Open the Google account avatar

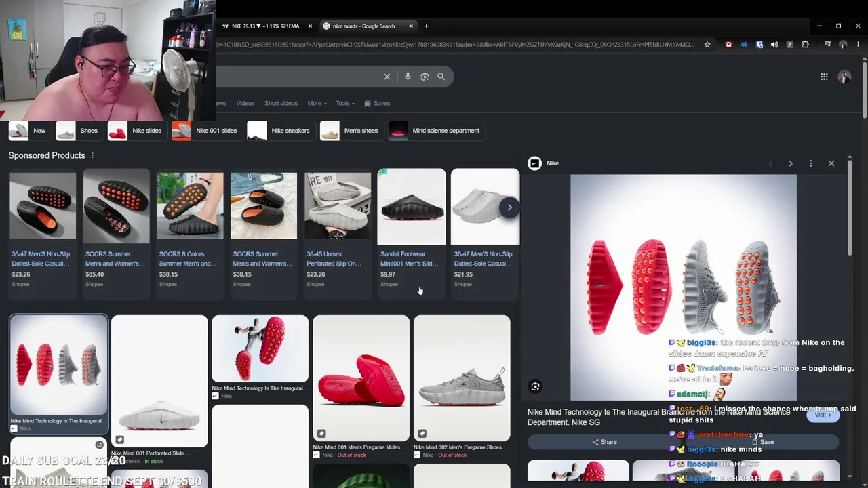click(x=844, y=77)
